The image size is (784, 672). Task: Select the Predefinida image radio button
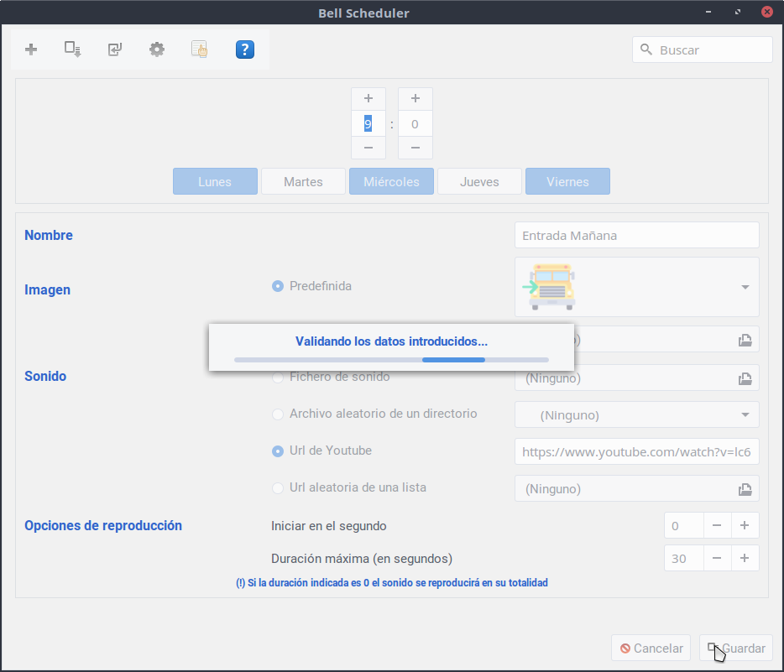pos(278,286)
